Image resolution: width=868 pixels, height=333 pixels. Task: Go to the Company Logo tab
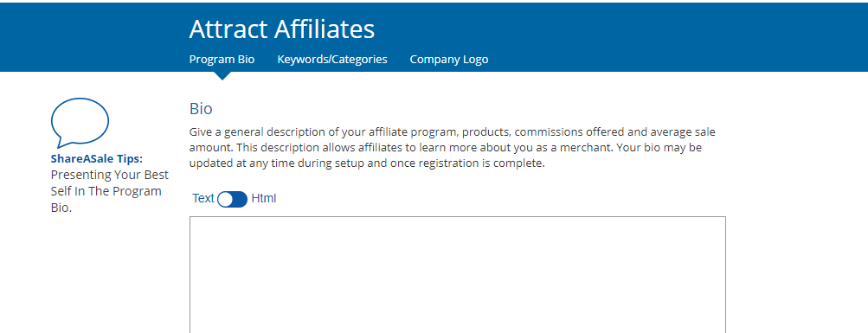click(x=449, y=59)
